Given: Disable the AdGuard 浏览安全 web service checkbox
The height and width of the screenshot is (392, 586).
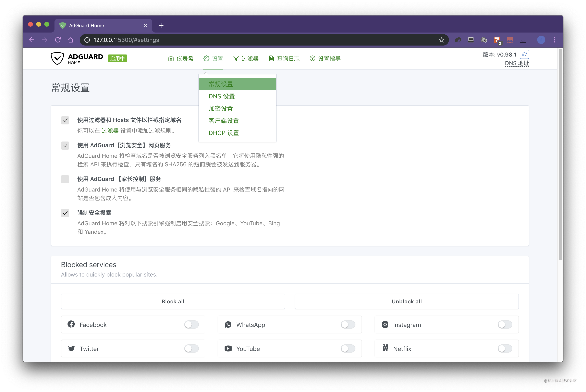Looking at the screenshot, I should coord(65,146).
